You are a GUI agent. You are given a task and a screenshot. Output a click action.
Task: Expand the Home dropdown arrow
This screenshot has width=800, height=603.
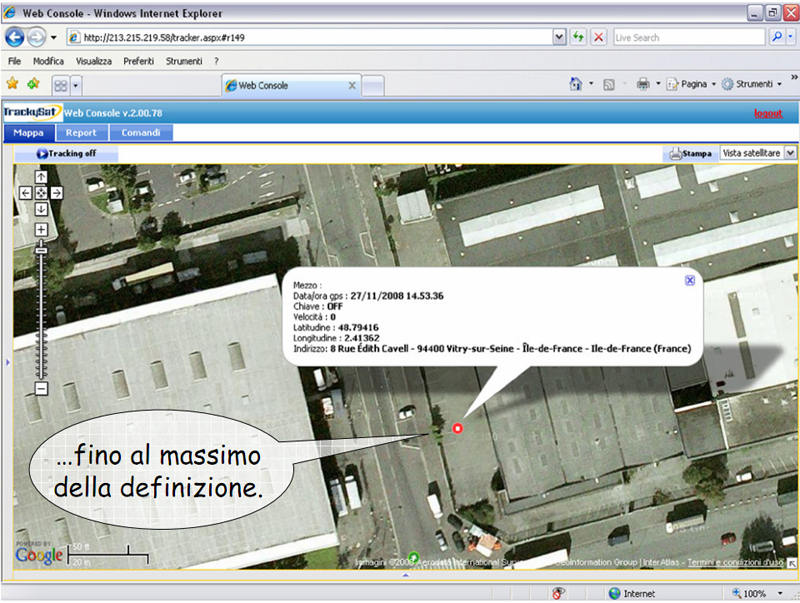click(591, 84)
